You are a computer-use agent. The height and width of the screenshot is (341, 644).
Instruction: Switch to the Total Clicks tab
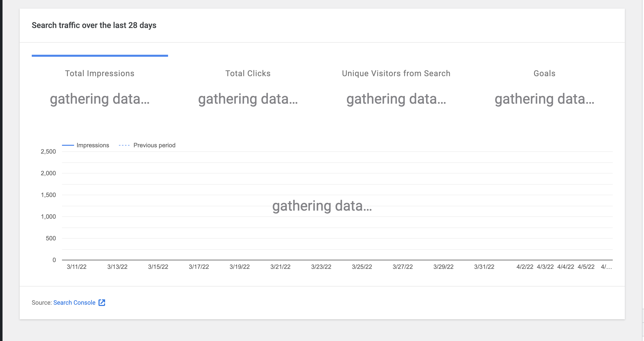click(248, 73)
